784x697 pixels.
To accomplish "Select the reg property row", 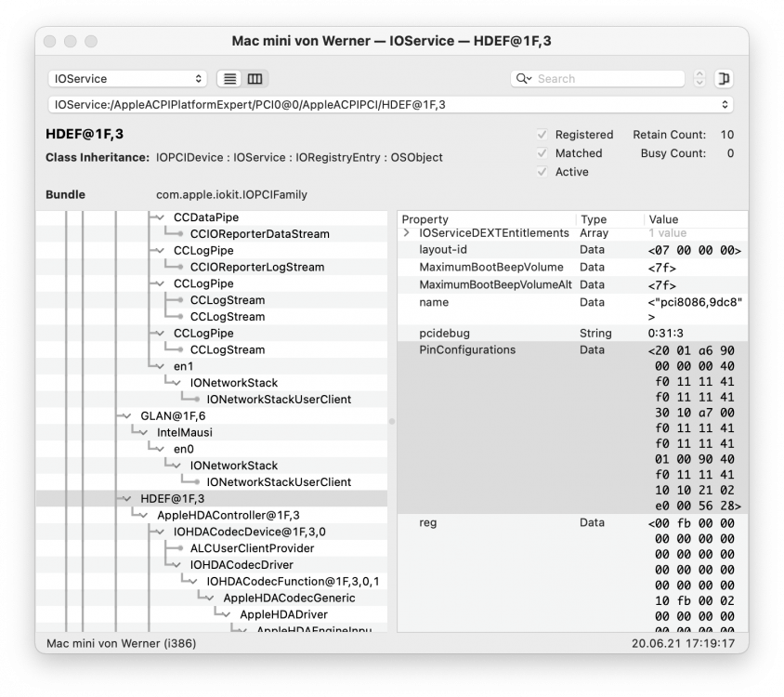I will pyautogui.click(x=573, y=572).
